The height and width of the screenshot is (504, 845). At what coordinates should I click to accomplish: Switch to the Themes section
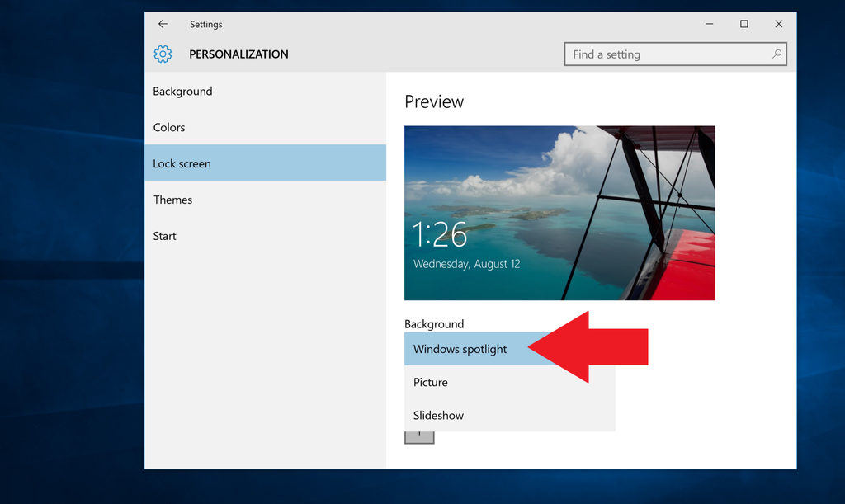pyautogui.click(x=172, y=200)
